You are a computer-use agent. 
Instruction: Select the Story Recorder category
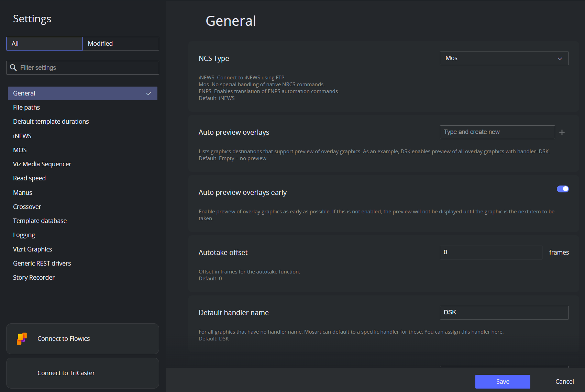[x=34, y=278]
